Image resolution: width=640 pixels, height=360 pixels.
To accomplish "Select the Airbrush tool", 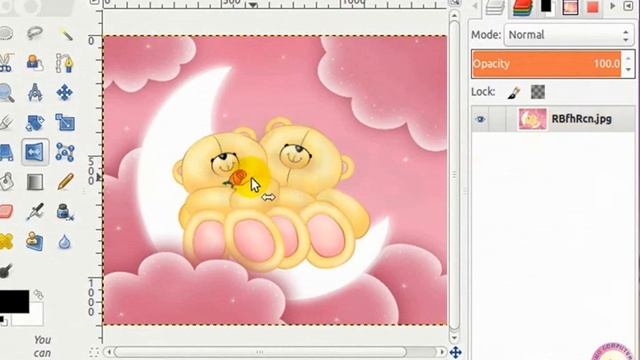I will coord(35,212).
